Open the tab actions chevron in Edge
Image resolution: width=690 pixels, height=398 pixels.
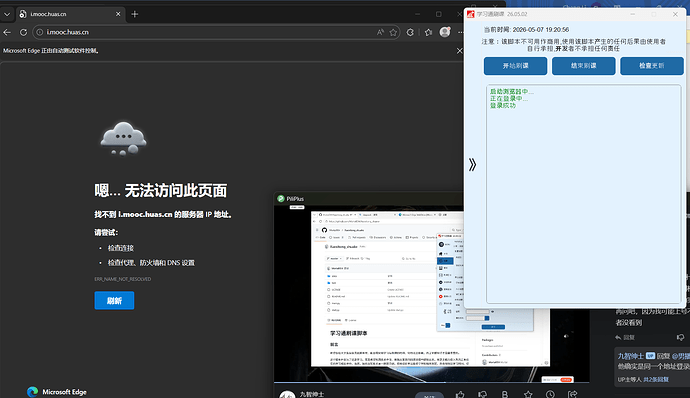tap(7, 14)
